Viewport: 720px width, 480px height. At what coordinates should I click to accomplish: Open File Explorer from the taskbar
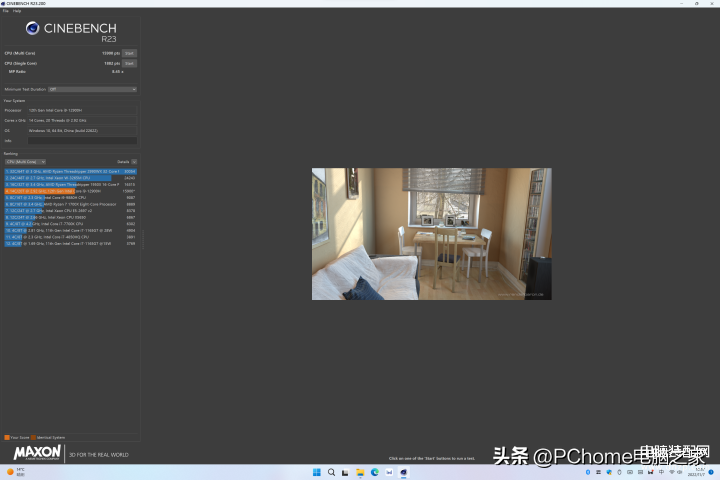[x=360, y=472]
